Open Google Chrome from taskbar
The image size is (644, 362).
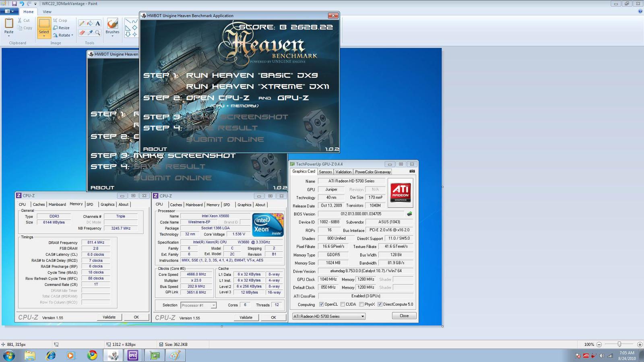(92, 356)
